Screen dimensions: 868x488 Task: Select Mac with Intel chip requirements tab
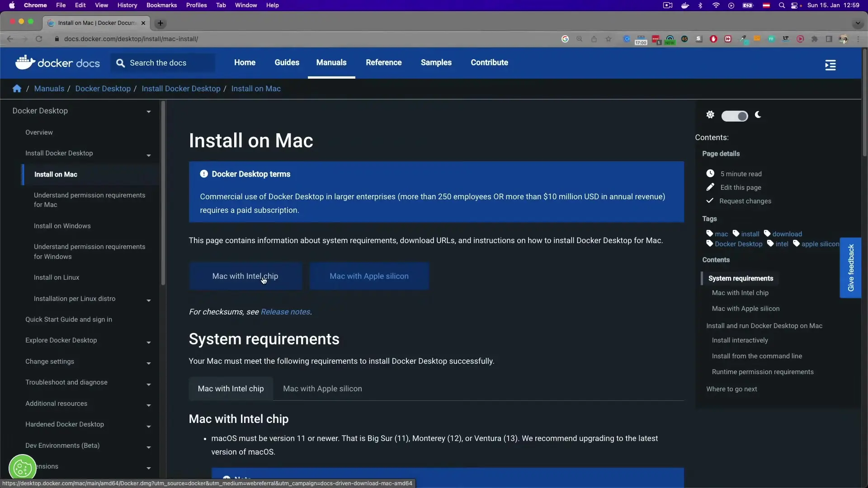[x=231, y=389]
